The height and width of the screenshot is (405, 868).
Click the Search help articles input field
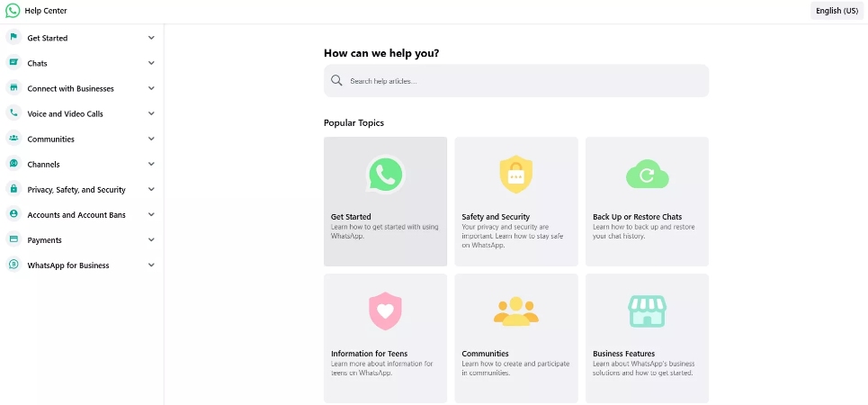[x=522, y=81]
